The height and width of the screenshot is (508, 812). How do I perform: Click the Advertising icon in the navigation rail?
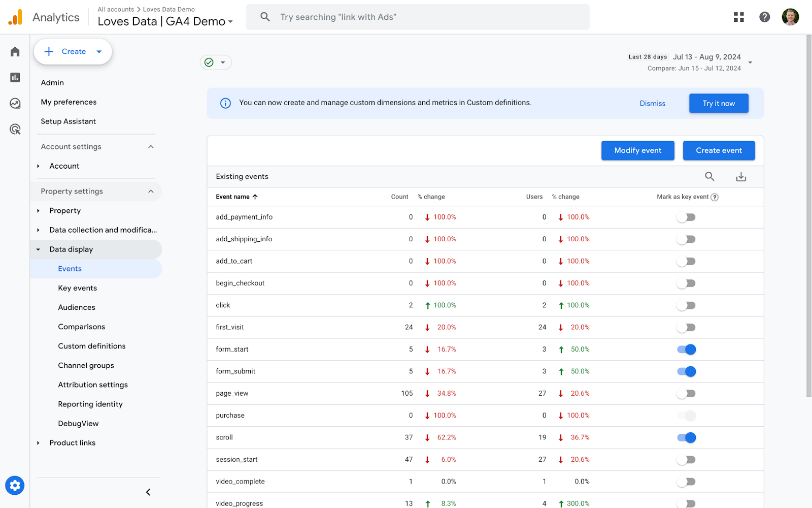[14, 129]
